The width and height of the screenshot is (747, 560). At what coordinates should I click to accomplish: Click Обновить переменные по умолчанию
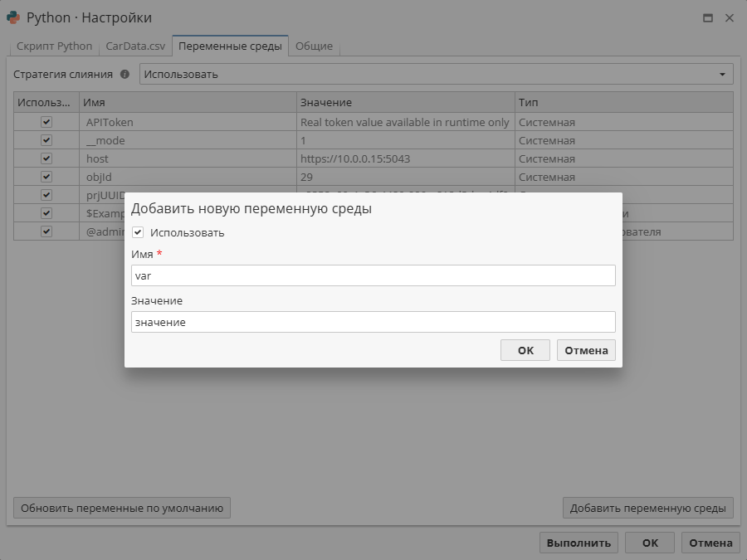(x=121, y=508)
